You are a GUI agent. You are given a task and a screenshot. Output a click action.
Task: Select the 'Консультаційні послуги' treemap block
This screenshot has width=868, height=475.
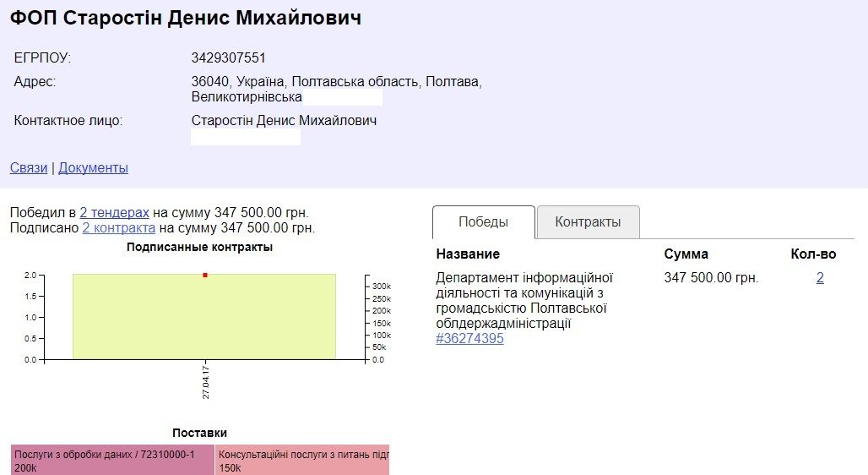coord(302,460)
